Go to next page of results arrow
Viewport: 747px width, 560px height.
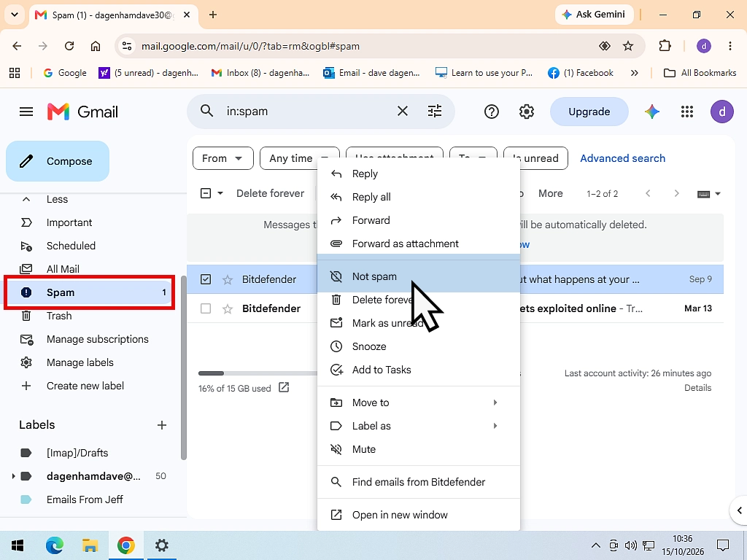676,193
